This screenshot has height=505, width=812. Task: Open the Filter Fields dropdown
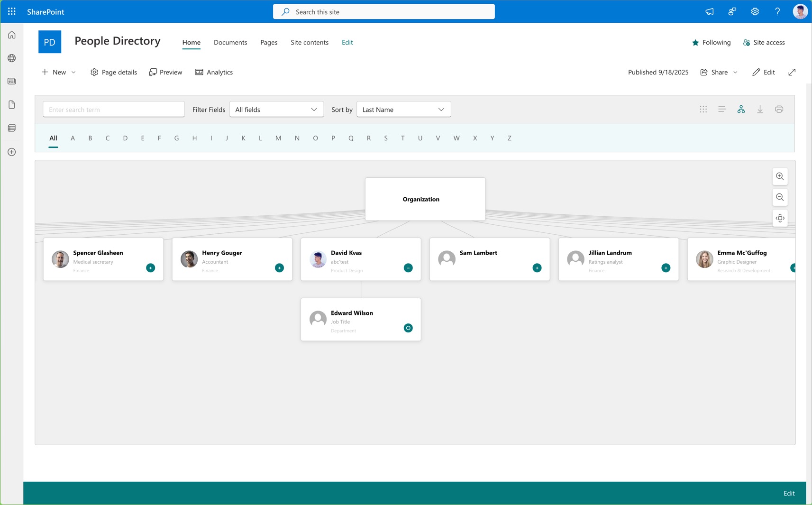point(276,110)
